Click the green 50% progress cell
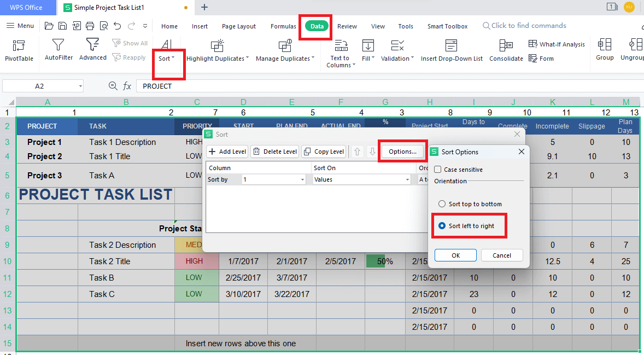This screenshot has height=355, width=644. [385, 261]
